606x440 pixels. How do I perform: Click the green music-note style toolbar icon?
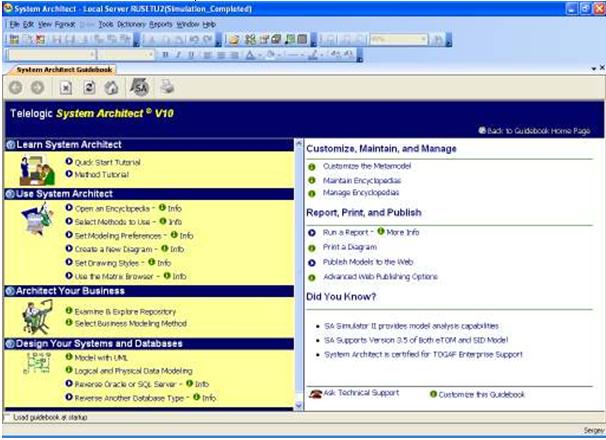coord(290,39)
